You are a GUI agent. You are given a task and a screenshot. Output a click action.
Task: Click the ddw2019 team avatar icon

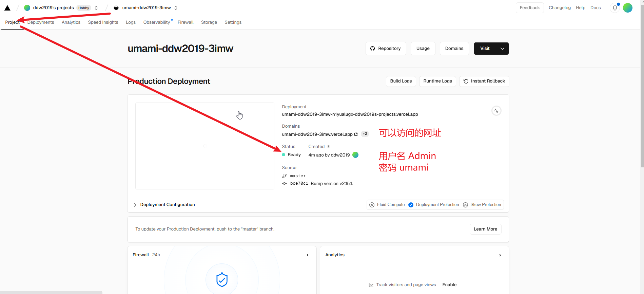(x=27, y=8)
